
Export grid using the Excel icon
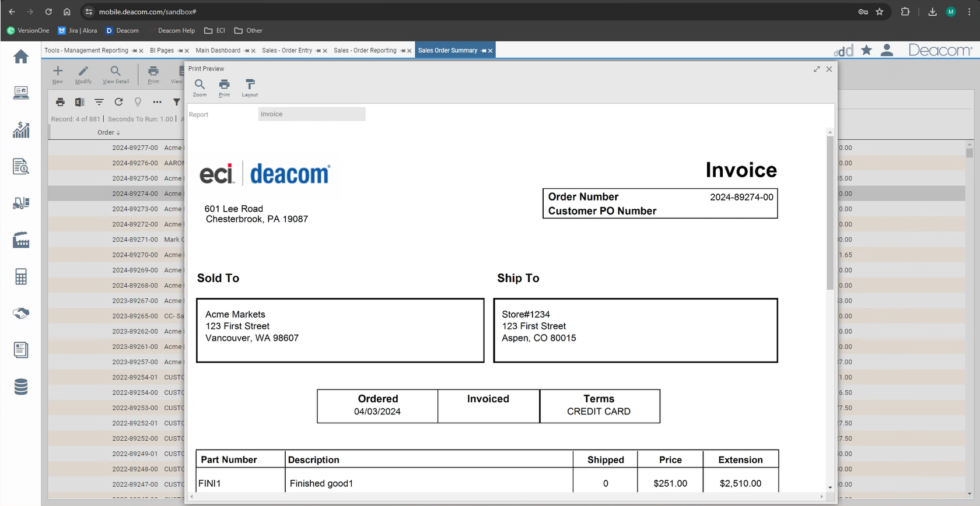(x=79, y=102)
